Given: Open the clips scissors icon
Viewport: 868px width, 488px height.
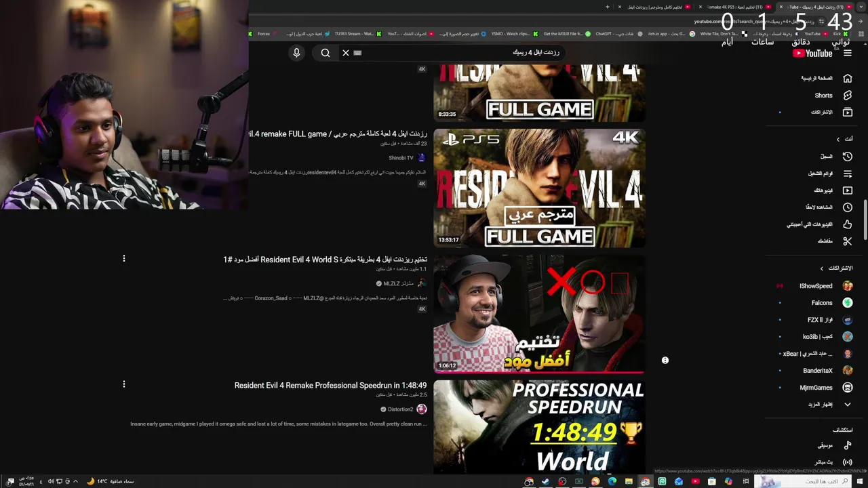Looking at the screenshot, I should coord(848,241).
